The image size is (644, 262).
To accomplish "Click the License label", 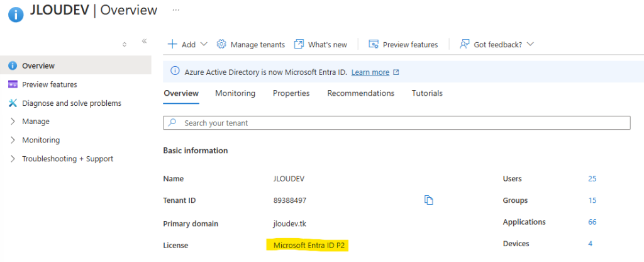I will [x=175, y=246].
